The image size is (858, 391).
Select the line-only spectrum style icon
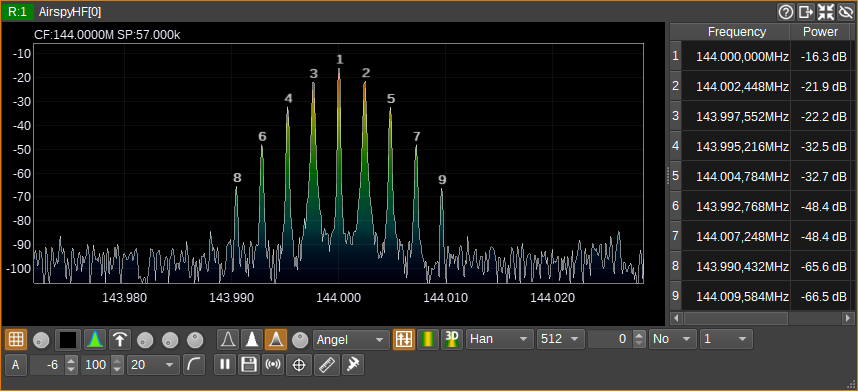pyautogui.click(x=228, y=340)
